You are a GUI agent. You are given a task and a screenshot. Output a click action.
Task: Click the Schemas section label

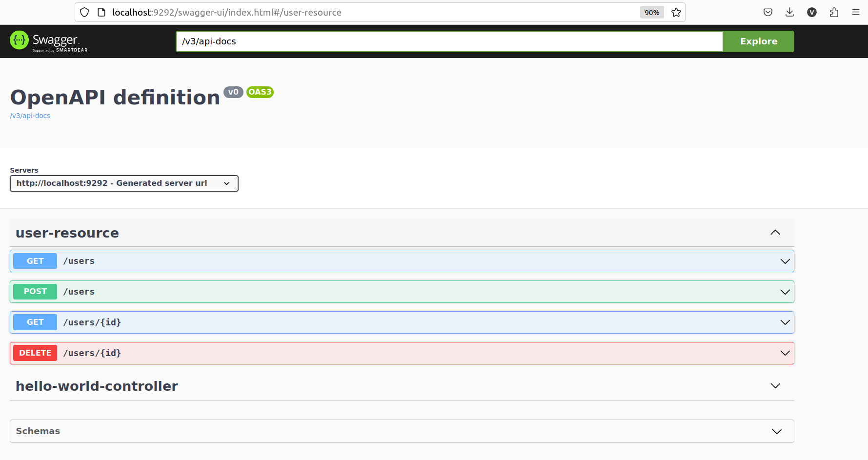38,431
